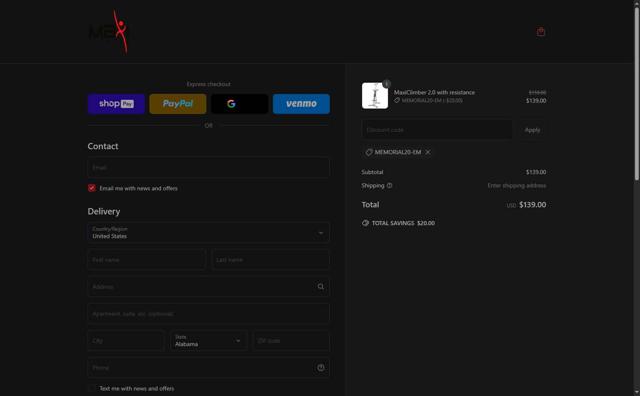Click the TOTAL SAVINGS $20.00 text

403,223
